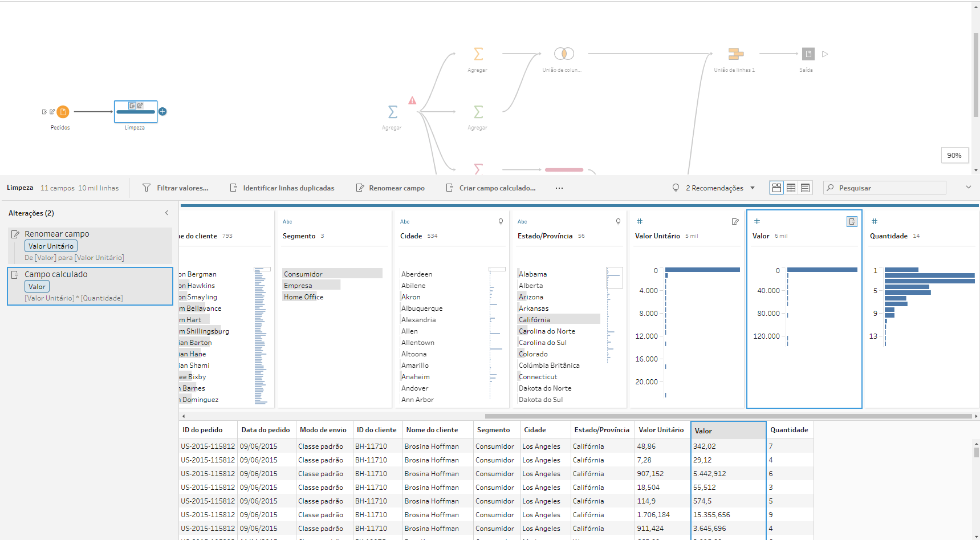The width and height of the screenshot is (980, 540).
Task: Open the more options ellipsis menu
Action: point(559,188)
